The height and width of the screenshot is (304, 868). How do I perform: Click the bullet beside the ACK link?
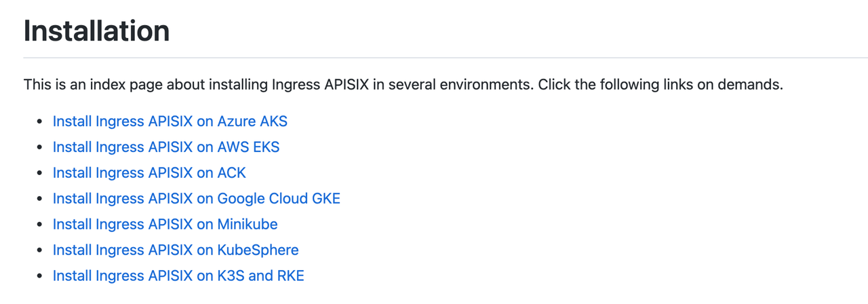click(39, 174)
